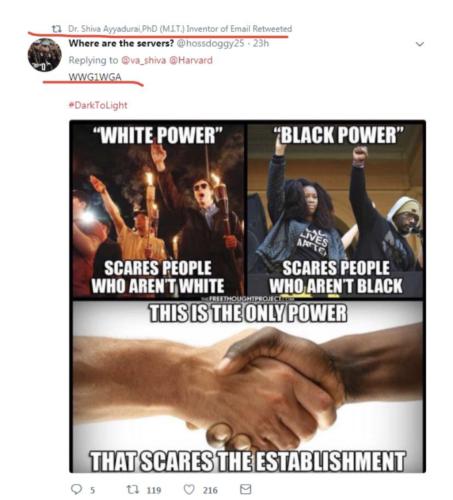The height and width of the screenshot is (500, 453).
Task: Click the small retweet icon beside Dr. Shiva
Action: pos(57,29)
